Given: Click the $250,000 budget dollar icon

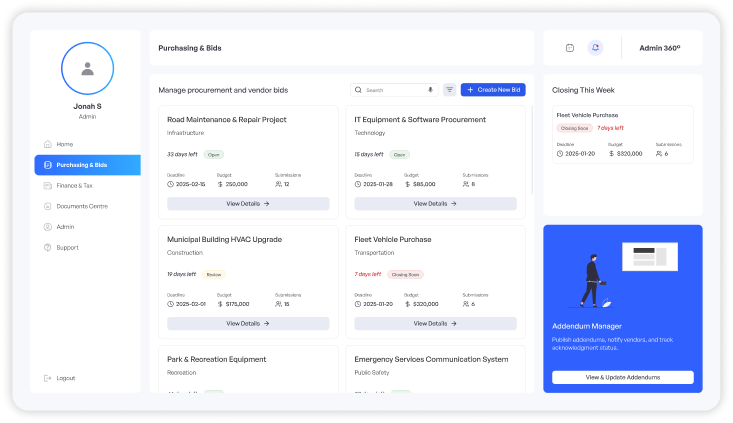Looking at the screenshot, I should click(220, 184).
